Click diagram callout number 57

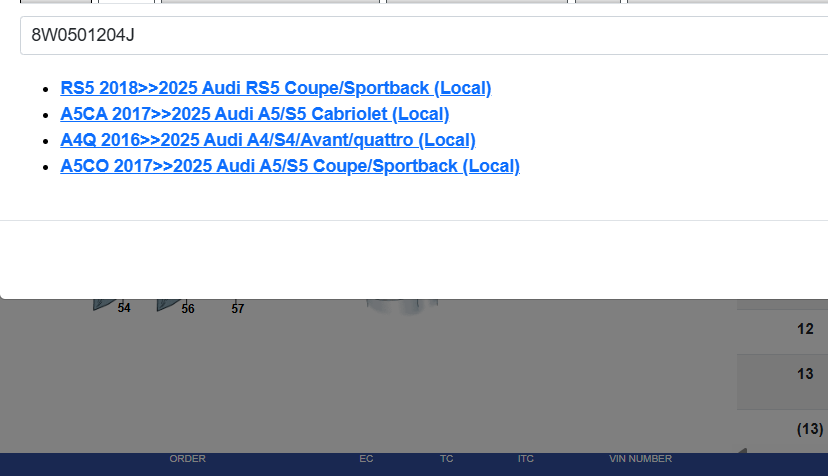pyautogui.click(x=238, y=309)
